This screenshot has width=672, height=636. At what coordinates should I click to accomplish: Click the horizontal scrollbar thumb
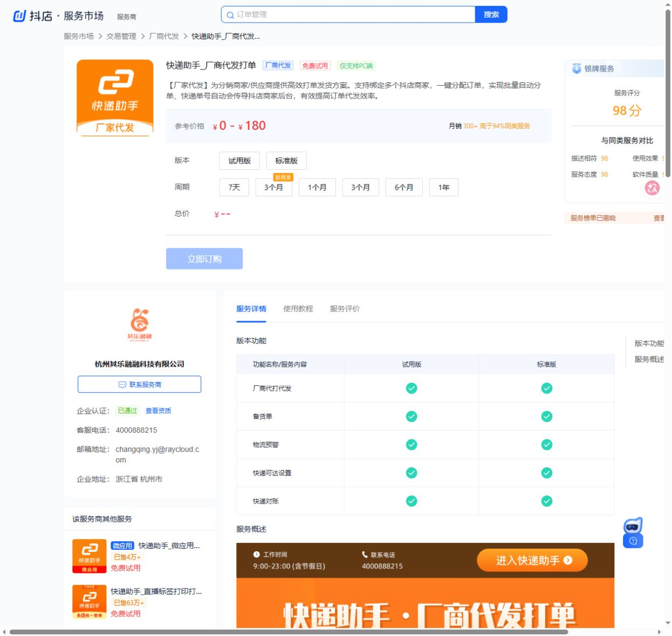[x=289, y=632]
